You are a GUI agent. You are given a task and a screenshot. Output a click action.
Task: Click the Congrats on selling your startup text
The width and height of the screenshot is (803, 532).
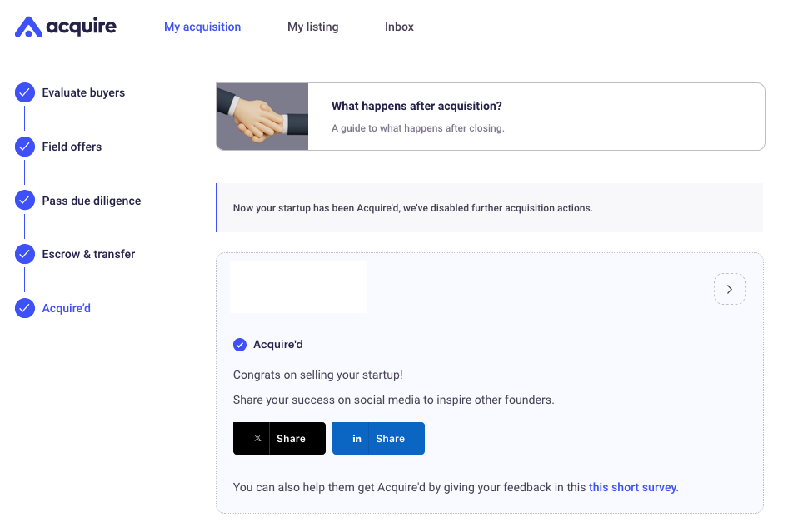pos(317,375)
